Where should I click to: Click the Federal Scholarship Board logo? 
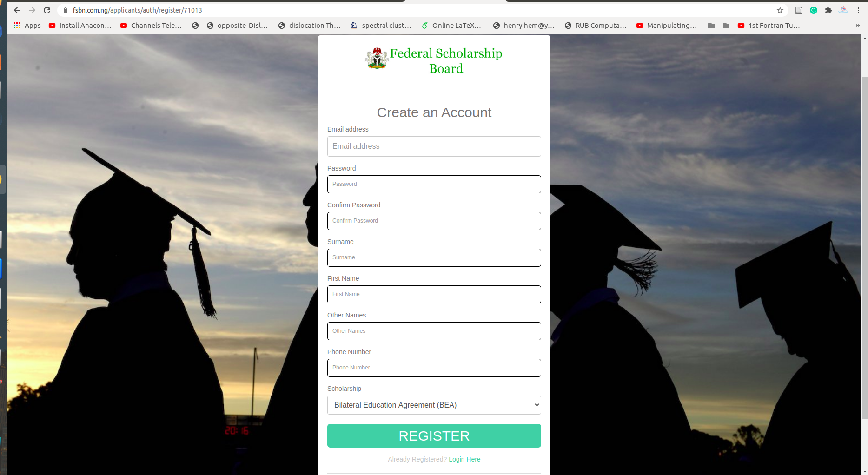(434, 60)
